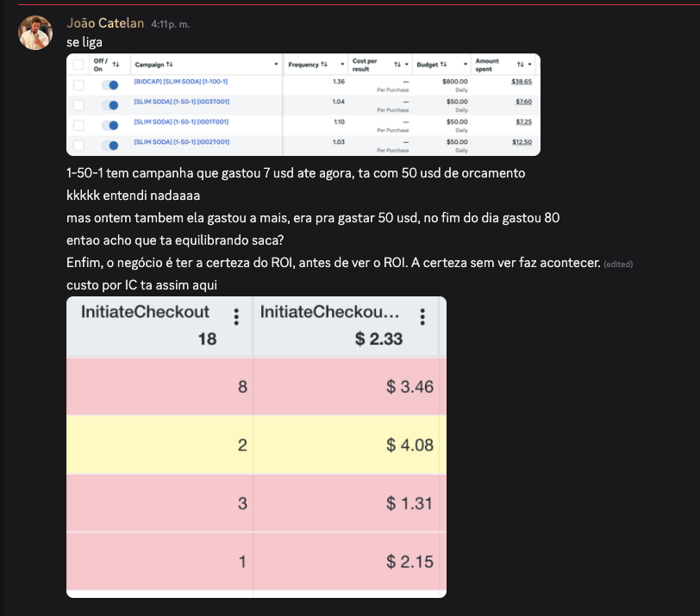Open three-dot menu beside the $ 2.33 total

coord(422,317)
